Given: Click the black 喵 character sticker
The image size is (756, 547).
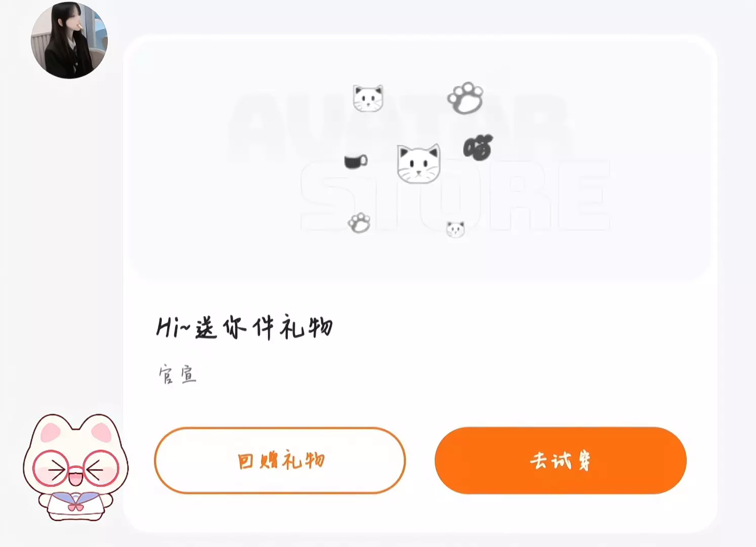Looking at the screenshot, I should point(478,147).
